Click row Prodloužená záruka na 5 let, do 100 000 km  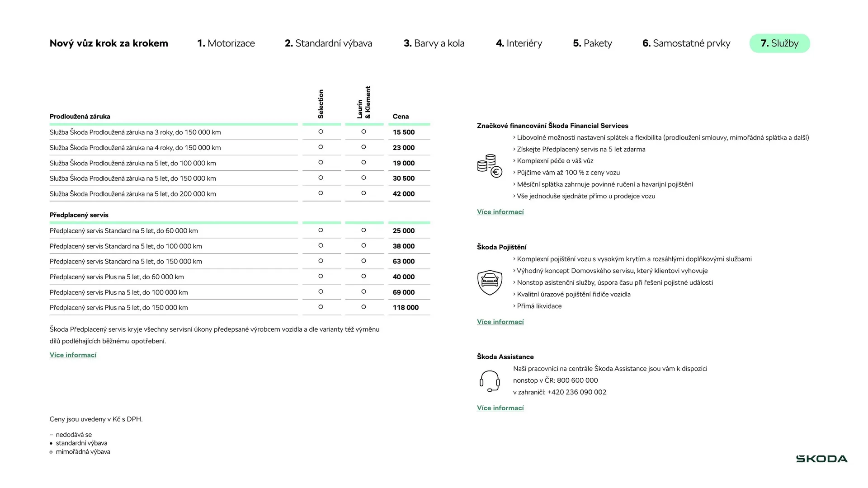(x=240, y=163)
